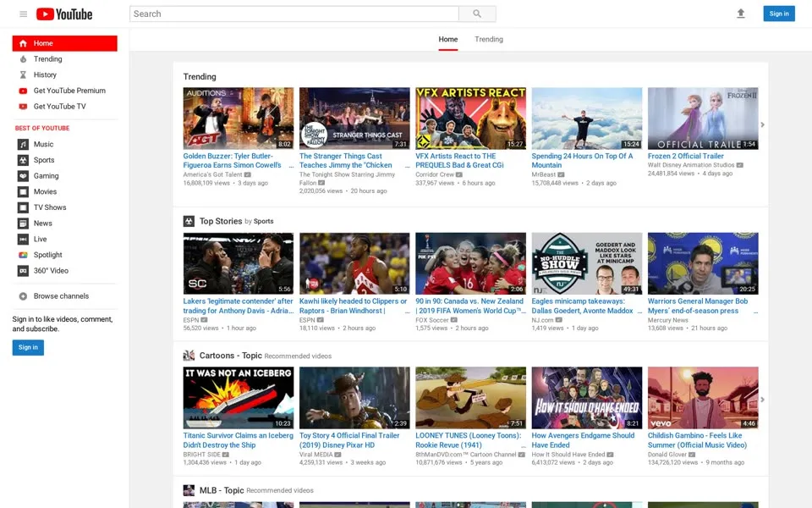The height and width of the screenshot is (508, 812).
Task: Open Browse channels label in the sidebar
Action: (61, 296)
